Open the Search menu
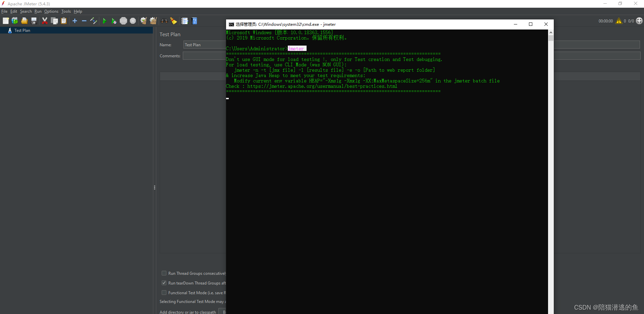The image size is (644, 314). pyautogui.click(x=26, y=11)
